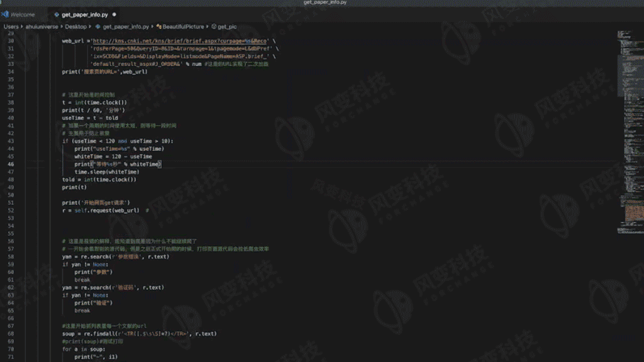The width and height of the screenshot is (644, 362).
Task: Select the get_paper_info.py editor tab
Action: click(84, 14)
